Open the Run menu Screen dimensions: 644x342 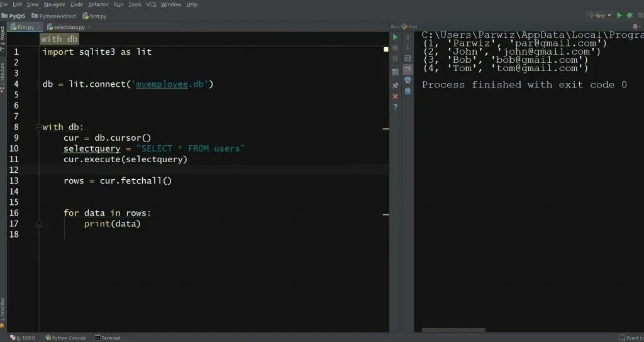pyautogui.click(x=118, y=4)
